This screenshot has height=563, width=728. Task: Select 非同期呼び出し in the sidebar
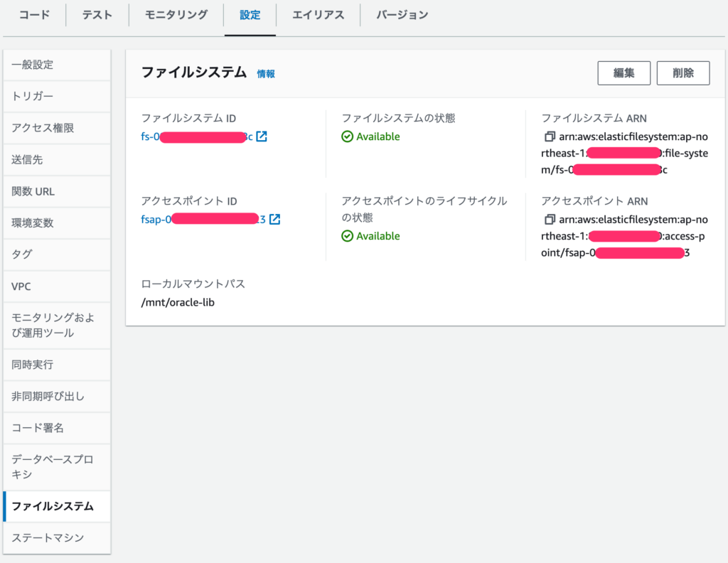[x=57, y=396]
